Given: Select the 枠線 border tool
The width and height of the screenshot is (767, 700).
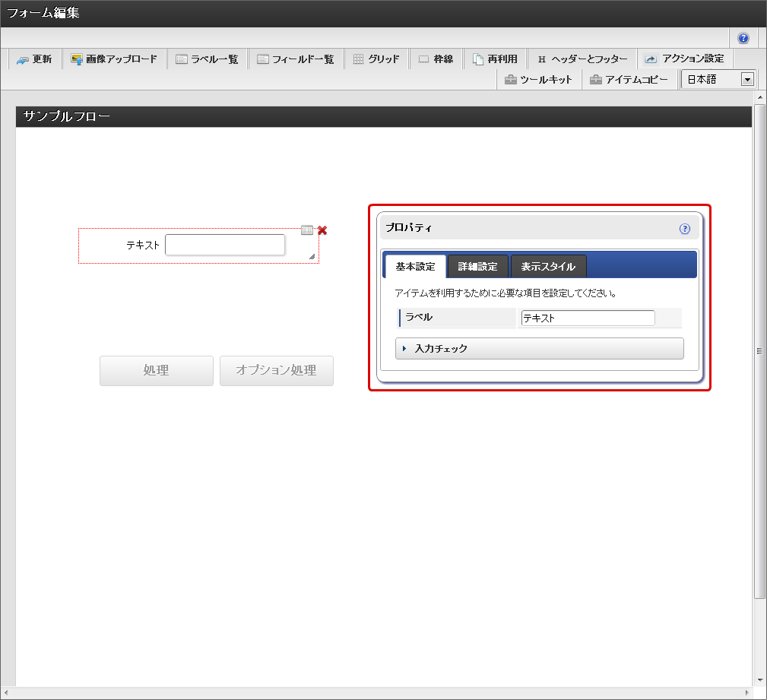Looking at the screenshot, I should pos(436,59).
